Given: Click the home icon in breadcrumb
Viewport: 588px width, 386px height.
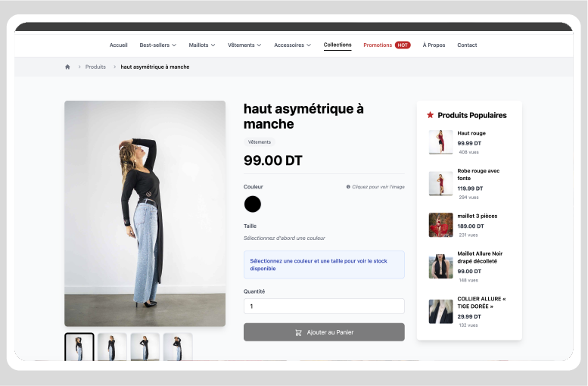Looking at the screenshot, I should [x=67, y=67].
